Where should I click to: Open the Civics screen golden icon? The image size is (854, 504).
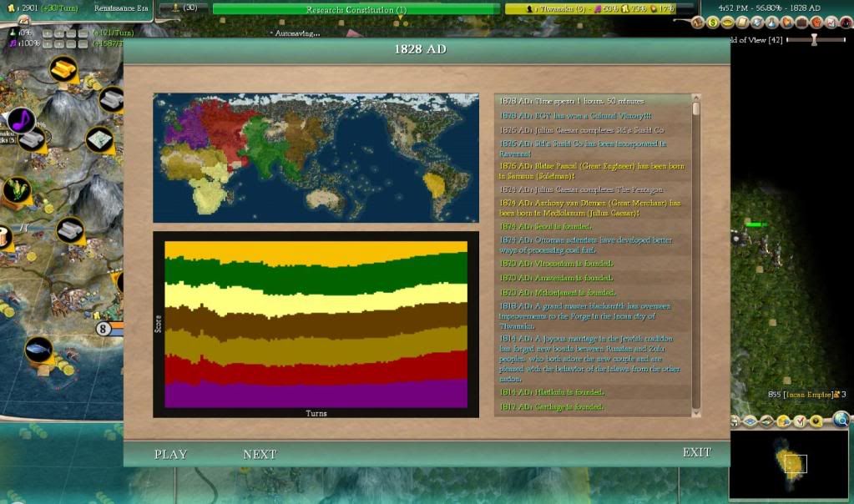point(728,23)
